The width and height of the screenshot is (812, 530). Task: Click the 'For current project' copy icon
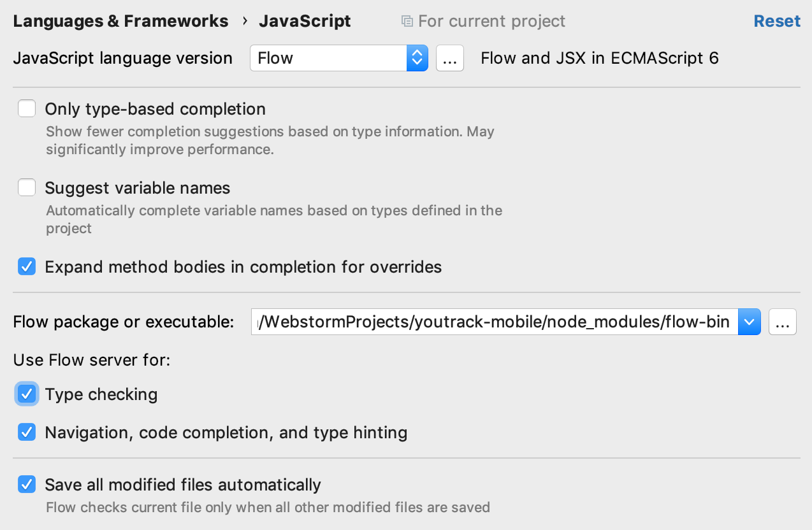407,22
